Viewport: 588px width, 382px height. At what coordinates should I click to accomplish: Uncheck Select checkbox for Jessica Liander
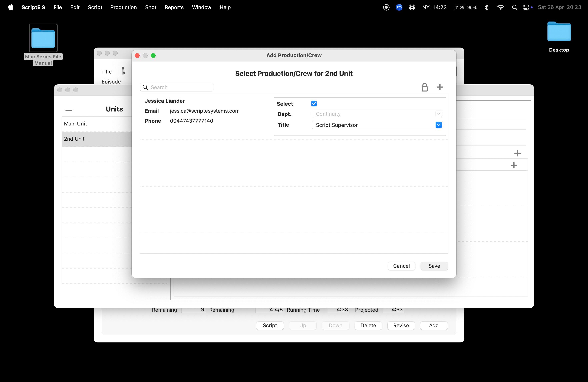click(314, 104)
